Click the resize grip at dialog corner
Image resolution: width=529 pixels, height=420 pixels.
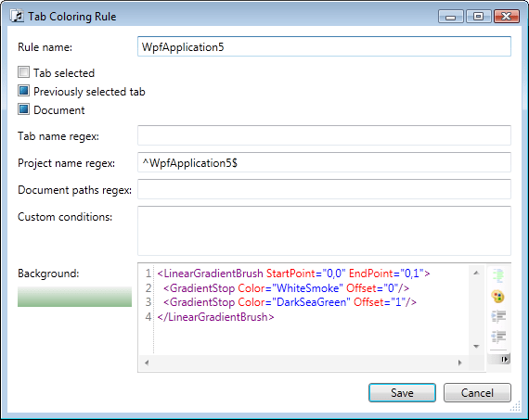(516, 406)
